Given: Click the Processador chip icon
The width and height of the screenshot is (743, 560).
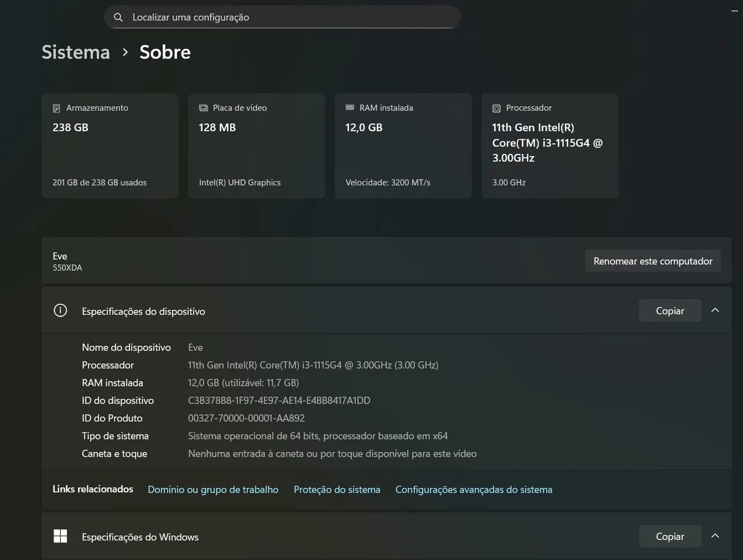Looking at the screenshot, I should coord(496,109).
